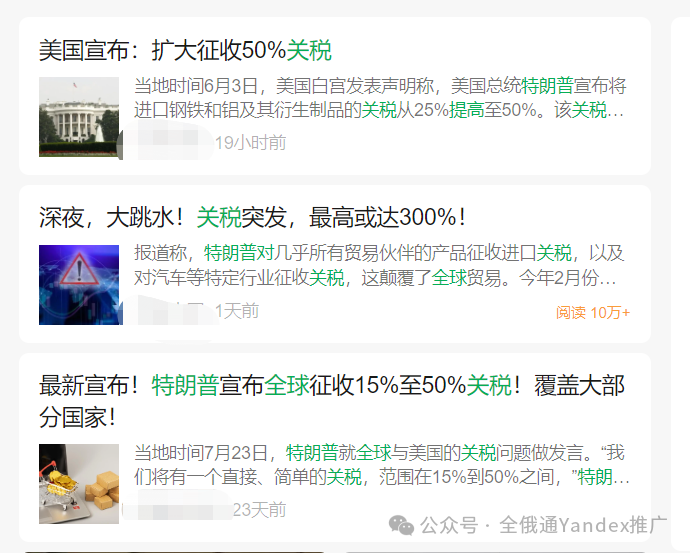
Task: Click the '1天前' timestamp
Action: pos(237,311)
